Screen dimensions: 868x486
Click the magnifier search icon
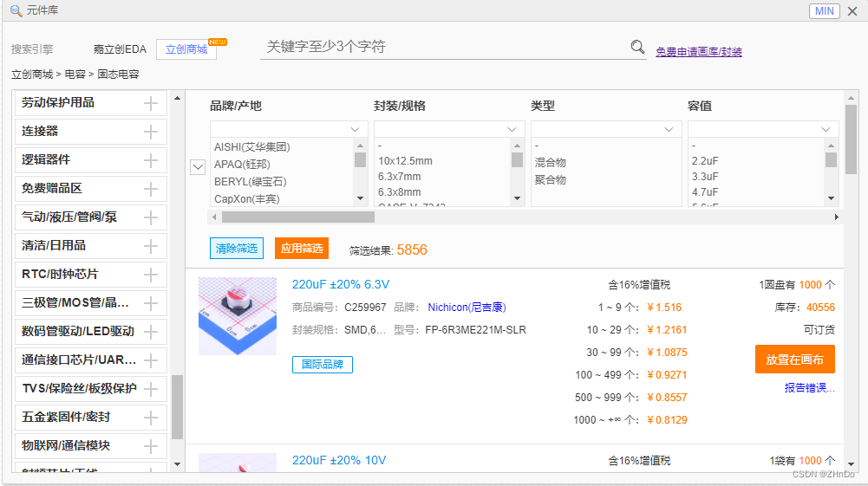pyautogui.click(x=637, y=48)
